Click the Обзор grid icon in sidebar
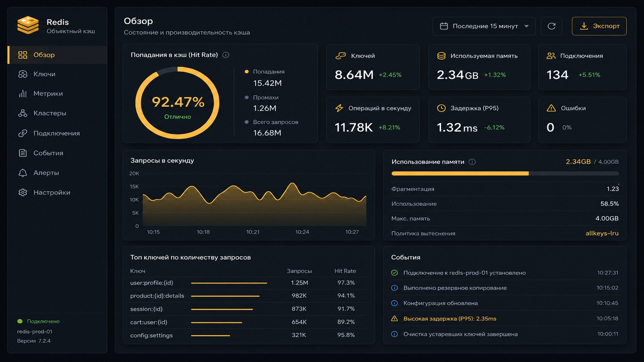This screenshot has width=644, height=362. 23,55
